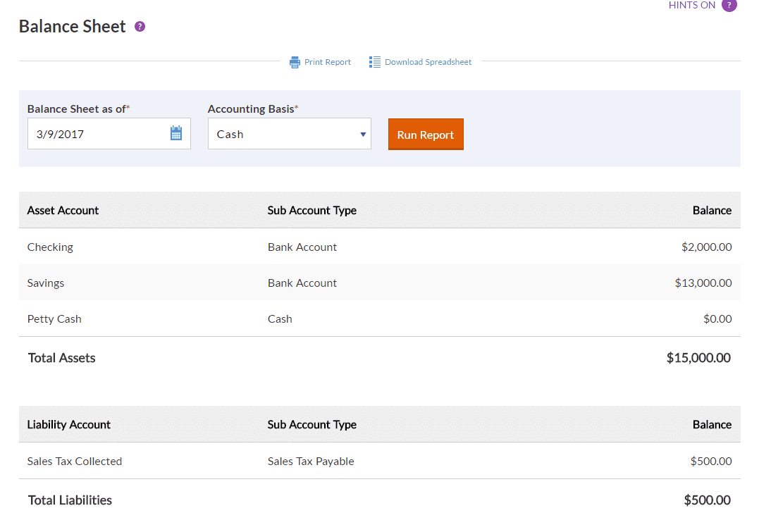Open the Accounting Basis dropdown
Screen dimensions: 759x532
pos(289,134)
